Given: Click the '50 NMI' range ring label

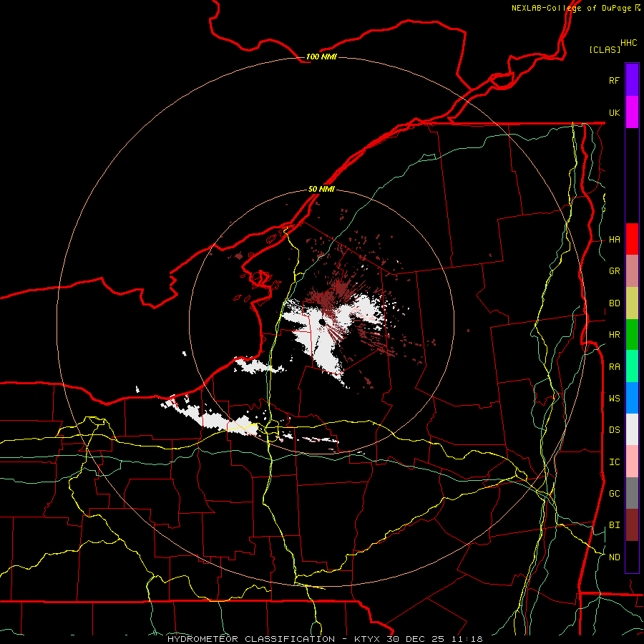Looking at the screenshot, I should coord(321,189).
